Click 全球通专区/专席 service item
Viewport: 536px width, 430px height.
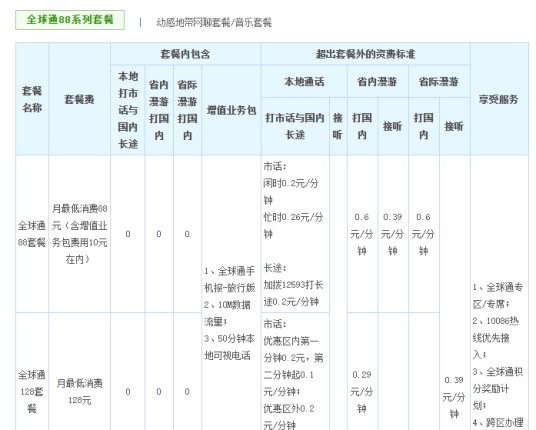[x=498, y=295]
